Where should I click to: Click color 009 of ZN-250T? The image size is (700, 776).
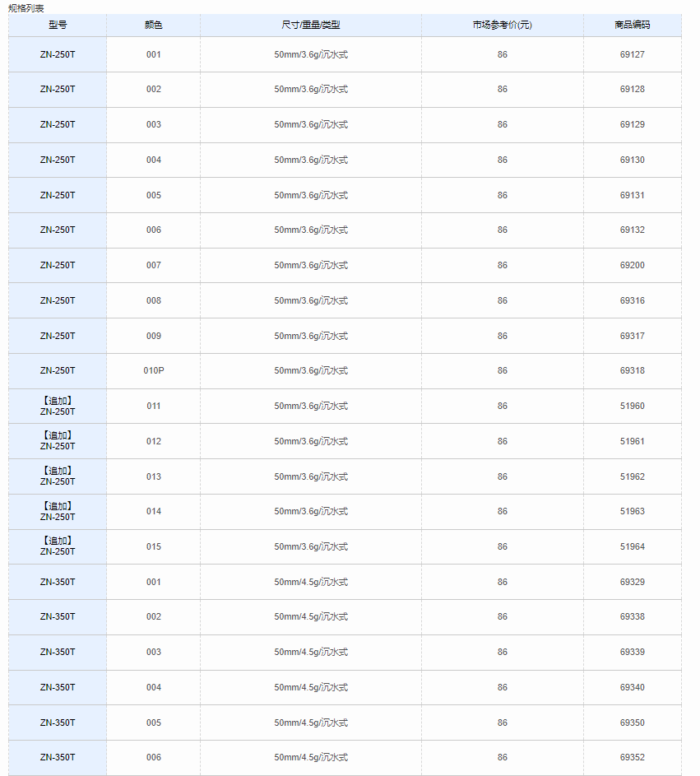click(153, 336)
